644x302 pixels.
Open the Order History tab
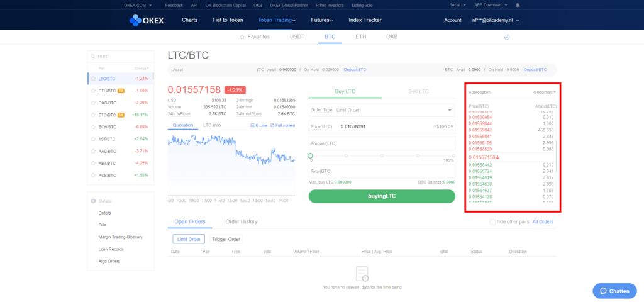click(241, 221)
